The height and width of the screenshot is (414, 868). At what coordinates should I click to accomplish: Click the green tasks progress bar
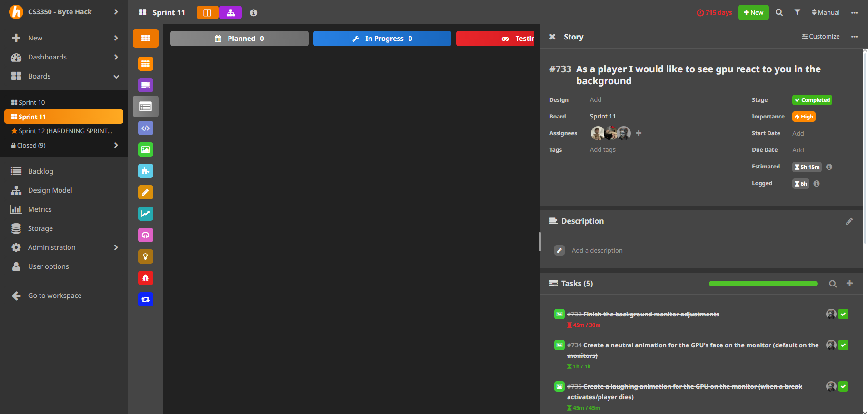(763, 284)
